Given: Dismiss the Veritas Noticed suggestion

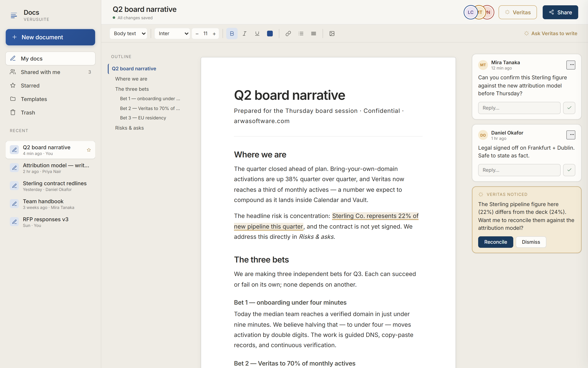Looking at the screenshot, I should 531,242.
